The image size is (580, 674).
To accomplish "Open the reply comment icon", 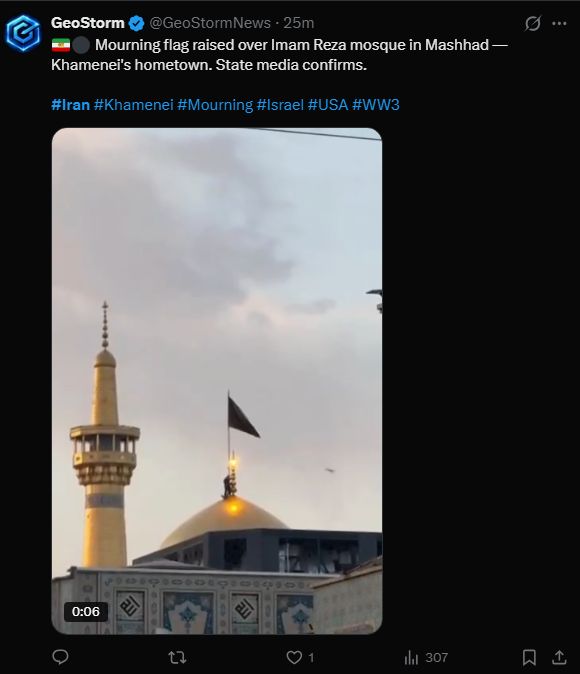I will [60, 657].
